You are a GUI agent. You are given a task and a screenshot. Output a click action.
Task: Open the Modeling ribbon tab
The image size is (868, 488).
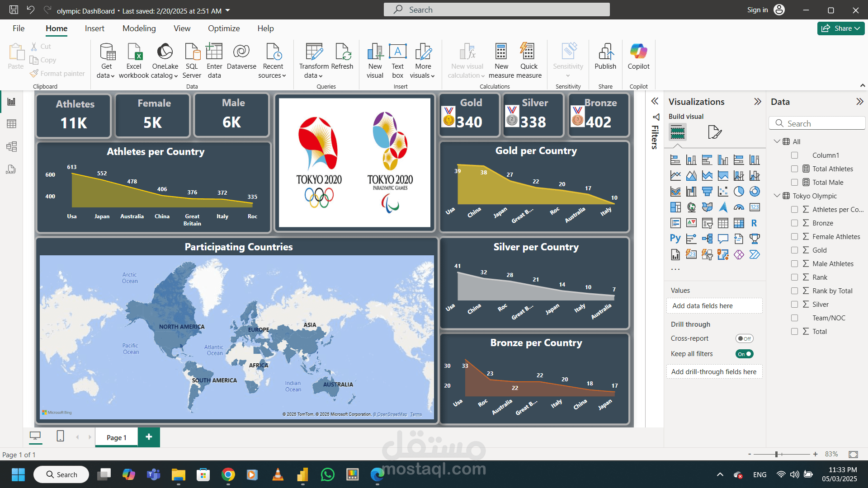[139, 28]
